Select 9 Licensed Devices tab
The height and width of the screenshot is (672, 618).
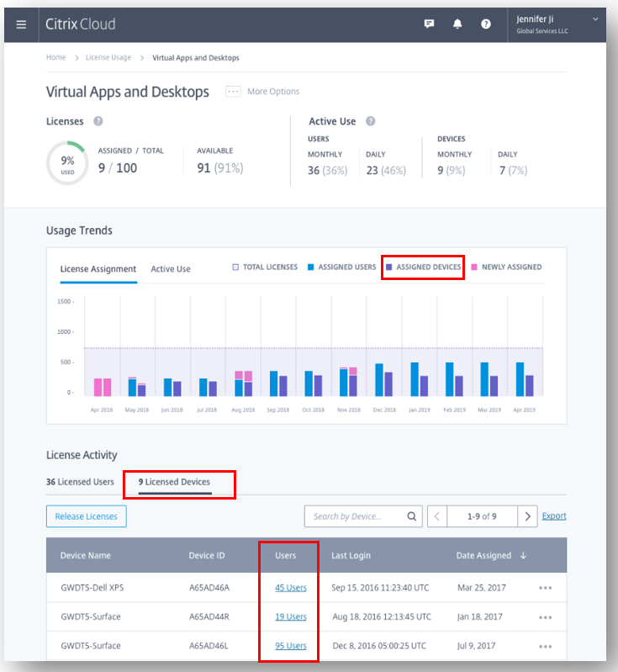174,482
